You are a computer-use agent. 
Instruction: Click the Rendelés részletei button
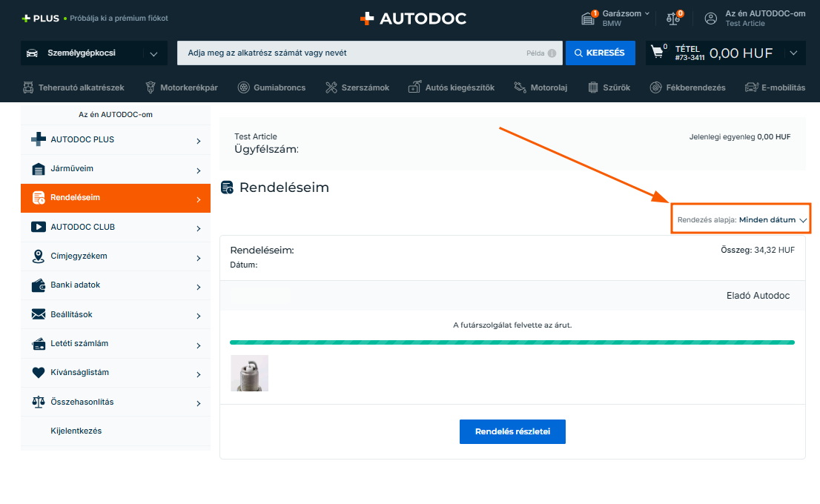(512, 431)
